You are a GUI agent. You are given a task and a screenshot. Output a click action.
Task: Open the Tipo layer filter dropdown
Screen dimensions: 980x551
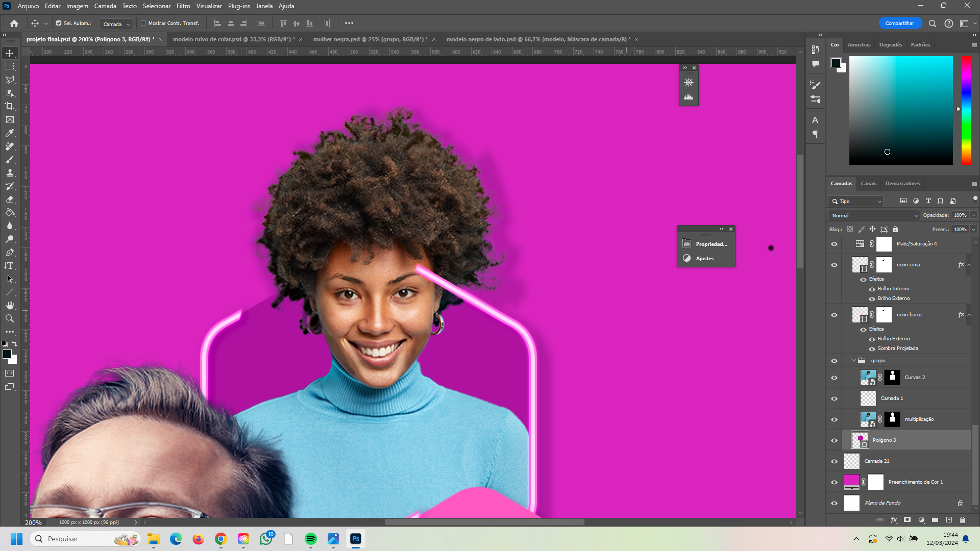(x=856, y=201)
